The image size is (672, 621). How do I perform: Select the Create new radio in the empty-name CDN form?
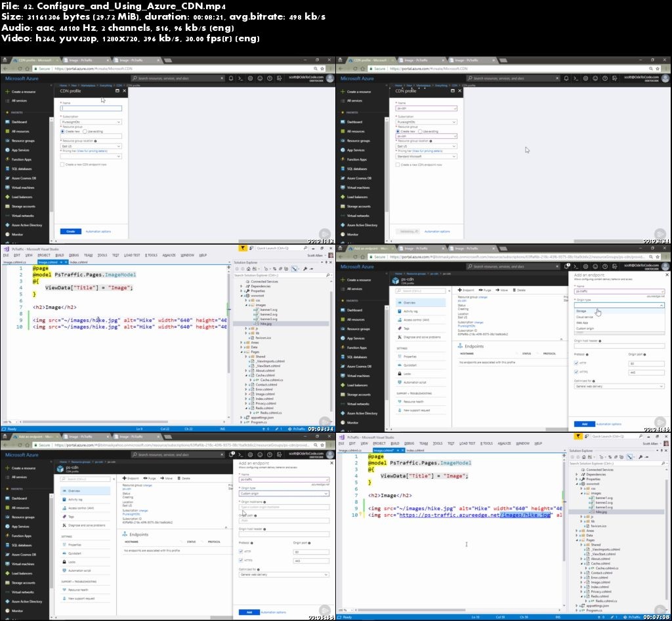[62, 132]
